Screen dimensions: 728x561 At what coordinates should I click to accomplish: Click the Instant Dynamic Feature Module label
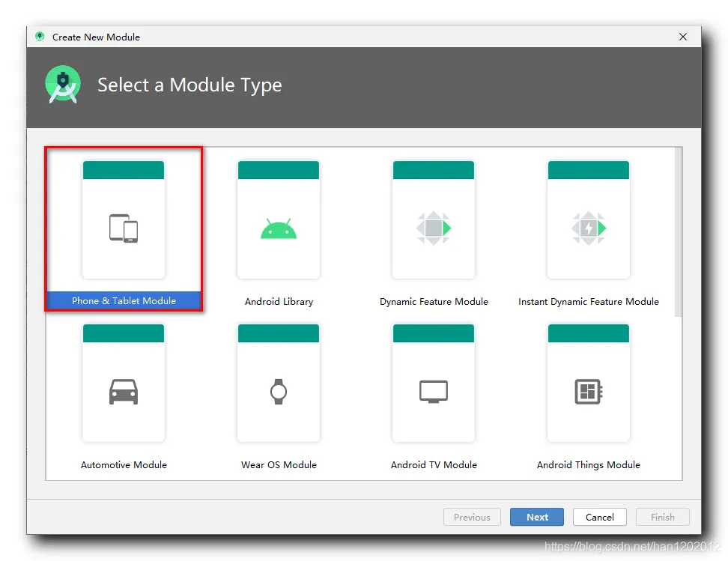point(589,301)
